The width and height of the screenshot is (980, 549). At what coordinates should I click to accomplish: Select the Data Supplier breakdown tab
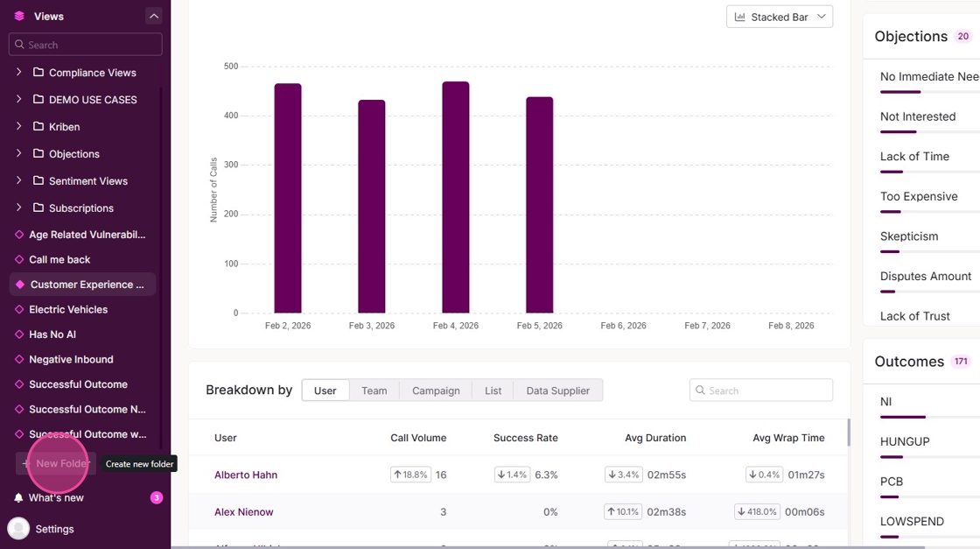pos(558,391)
